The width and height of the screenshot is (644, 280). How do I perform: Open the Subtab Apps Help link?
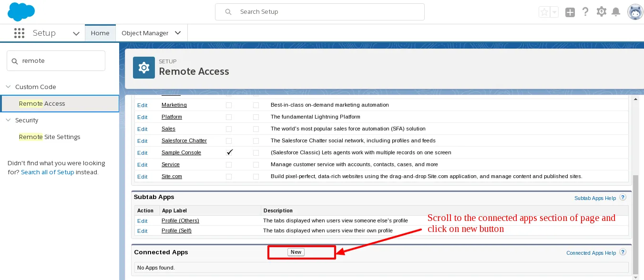point(595,198)
